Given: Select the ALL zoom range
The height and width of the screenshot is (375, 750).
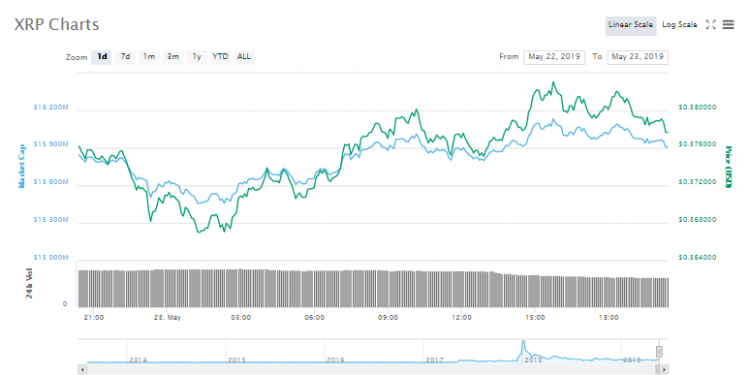Looking at the screenshot, I should click(244, 57).
